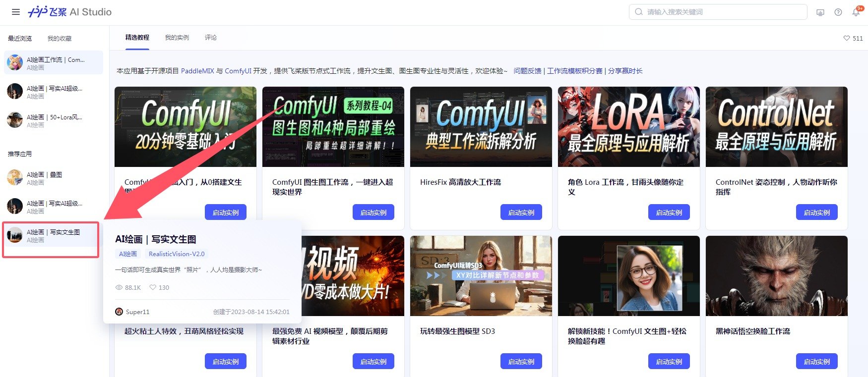868x377 pixels.
Task: Open ComfyUI 典型工作流拆解分析 thumbnail
Action: pos(481,127)
